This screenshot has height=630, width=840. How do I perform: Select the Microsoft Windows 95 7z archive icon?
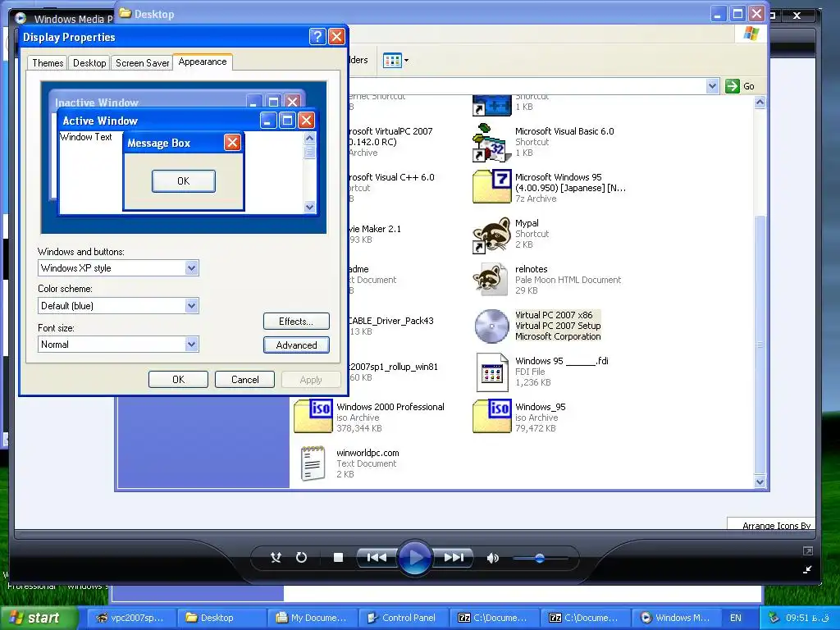491,186
